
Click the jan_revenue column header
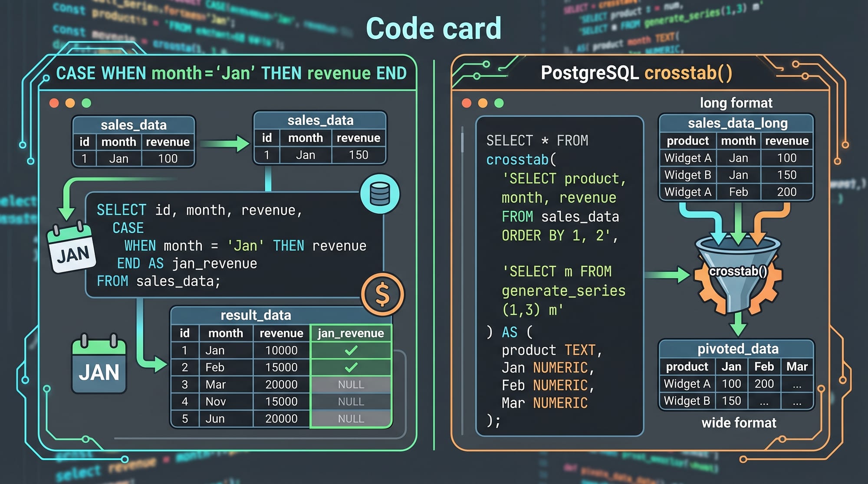351,333
